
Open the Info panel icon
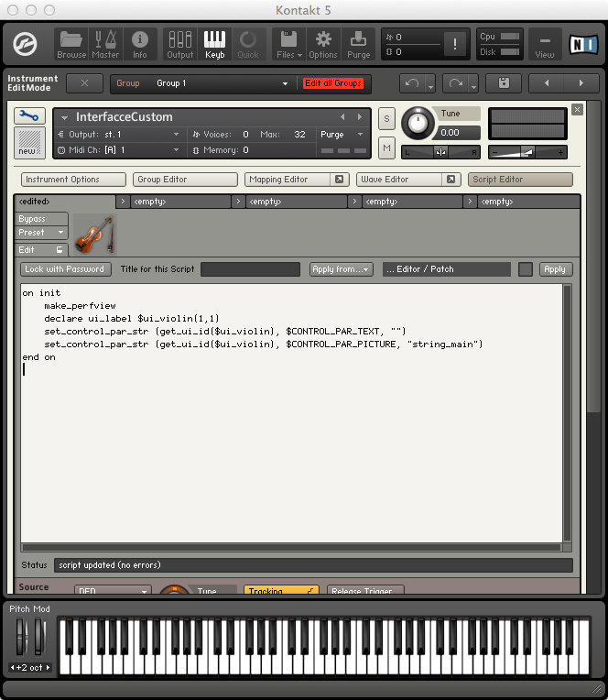(140, 43)
